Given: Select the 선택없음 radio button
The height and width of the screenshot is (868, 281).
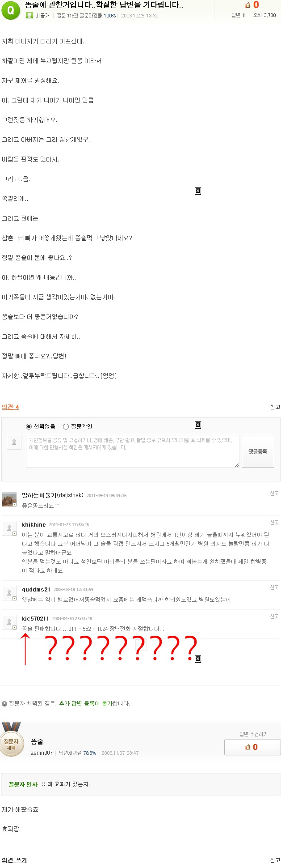Looking at the screenshot, I should pyautogui.click(x=29, y=426).
